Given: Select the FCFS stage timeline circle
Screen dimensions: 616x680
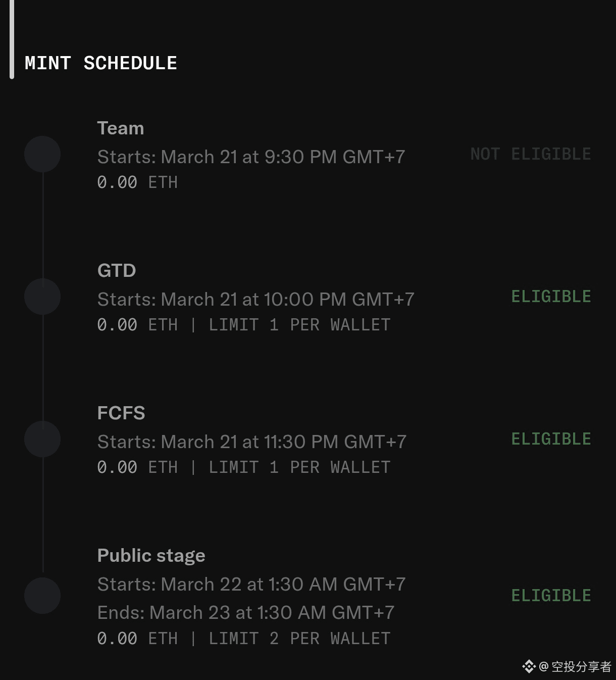Looking at the screenshot, I should click(x=42, y=439).
